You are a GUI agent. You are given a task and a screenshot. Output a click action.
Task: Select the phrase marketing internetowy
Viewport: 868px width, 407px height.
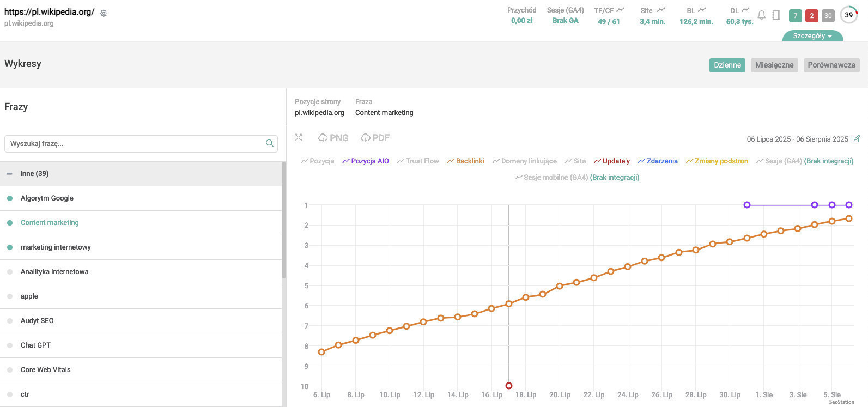coord(56,247)
